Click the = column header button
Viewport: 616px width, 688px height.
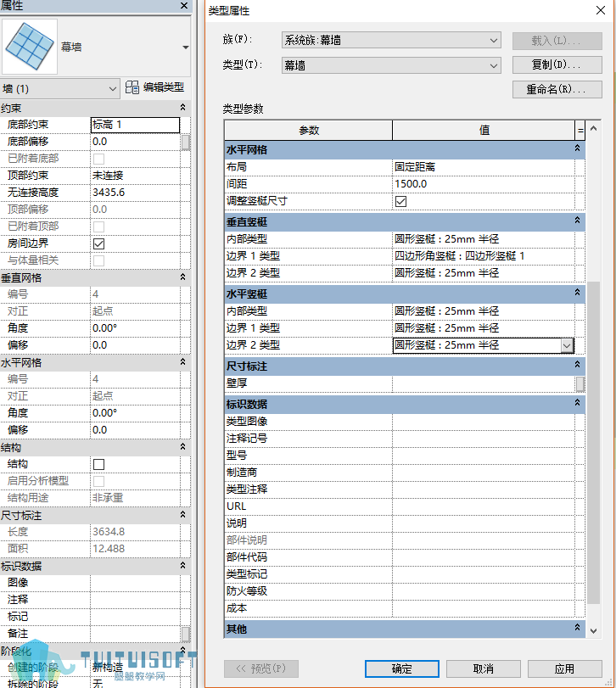click(580, 131)
